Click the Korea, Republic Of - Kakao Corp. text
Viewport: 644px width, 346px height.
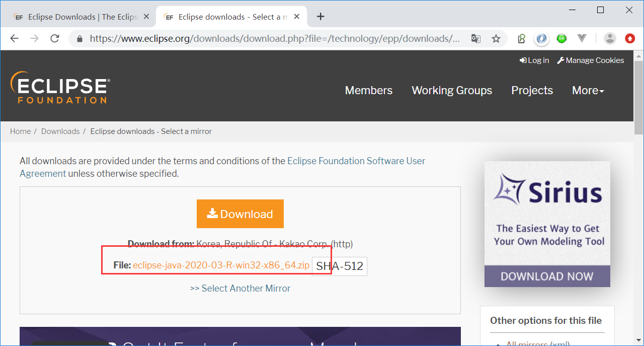tap(262, 244)
